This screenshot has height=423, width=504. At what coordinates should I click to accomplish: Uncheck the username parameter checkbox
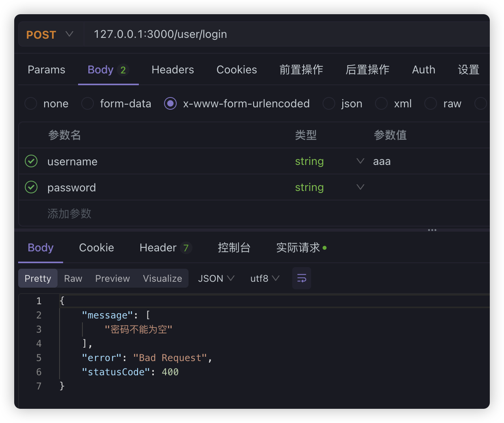31,161
